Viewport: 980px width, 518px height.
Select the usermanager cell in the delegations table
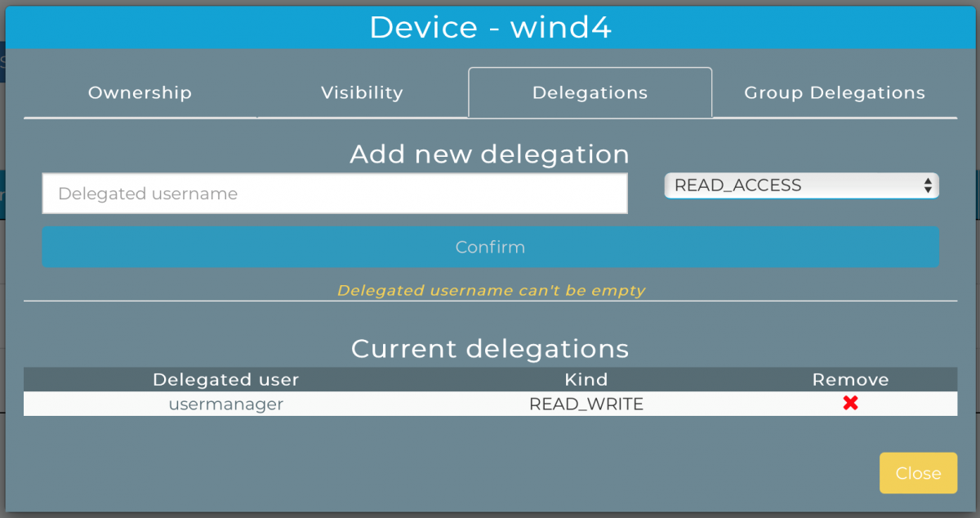(225, 404)
